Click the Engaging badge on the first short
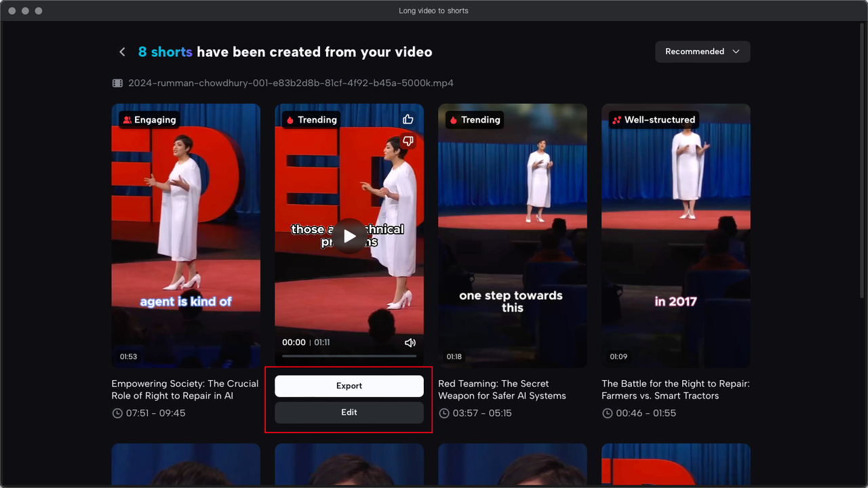 tap(149, 120)
